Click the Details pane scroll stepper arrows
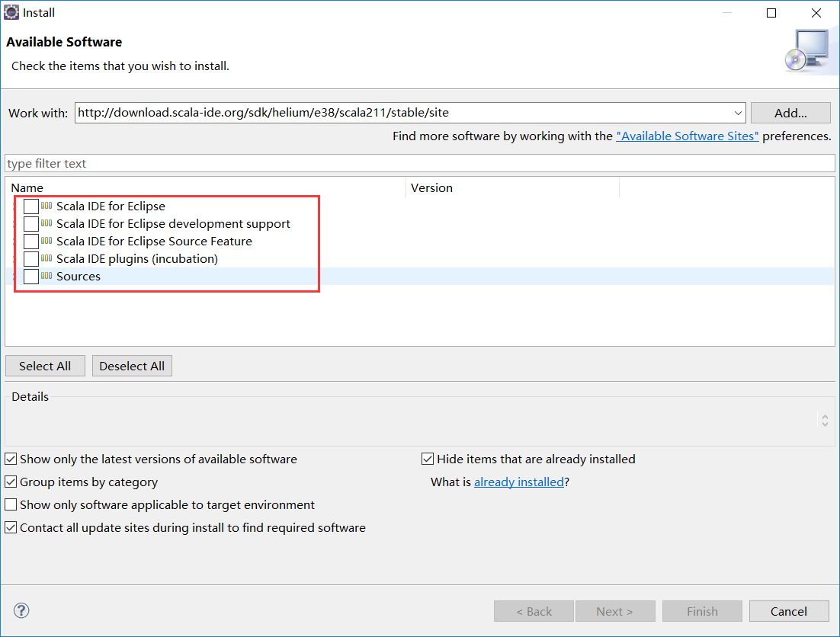 [x=825, y=420]
